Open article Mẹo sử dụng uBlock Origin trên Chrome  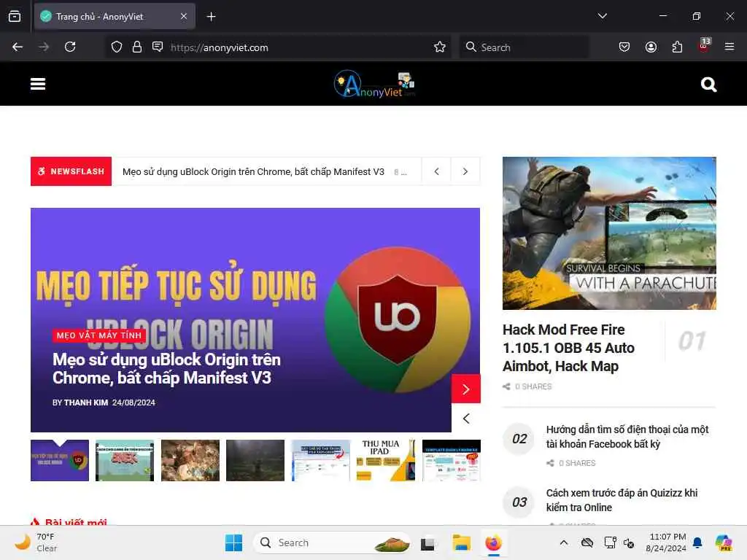pos(166,368)
